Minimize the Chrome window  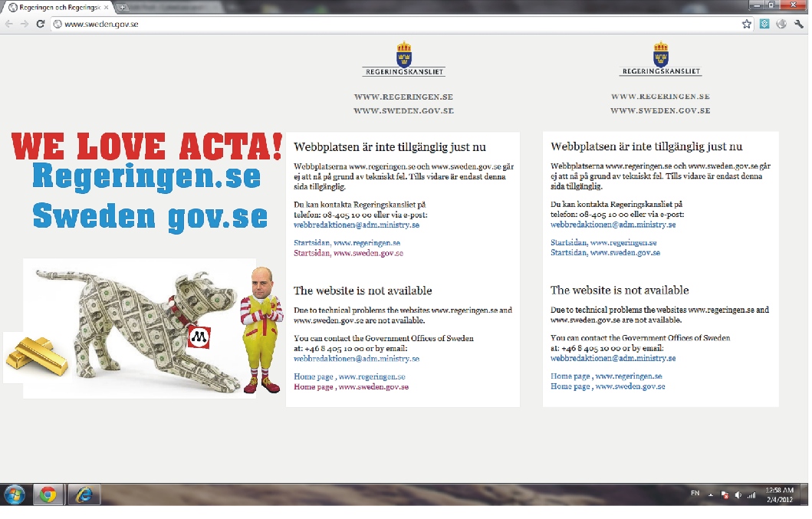point(758,5)
